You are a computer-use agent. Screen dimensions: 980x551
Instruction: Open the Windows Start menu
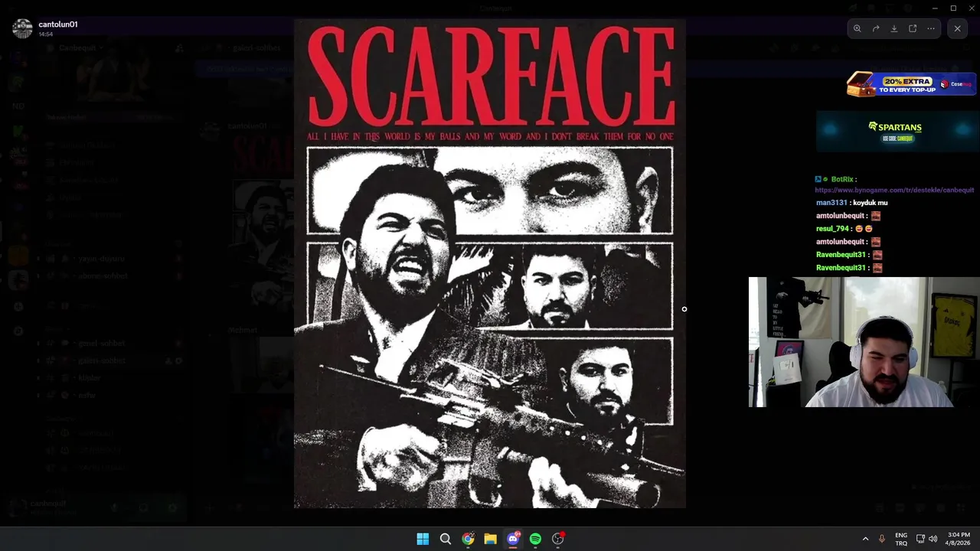click(x=423, y=539)
